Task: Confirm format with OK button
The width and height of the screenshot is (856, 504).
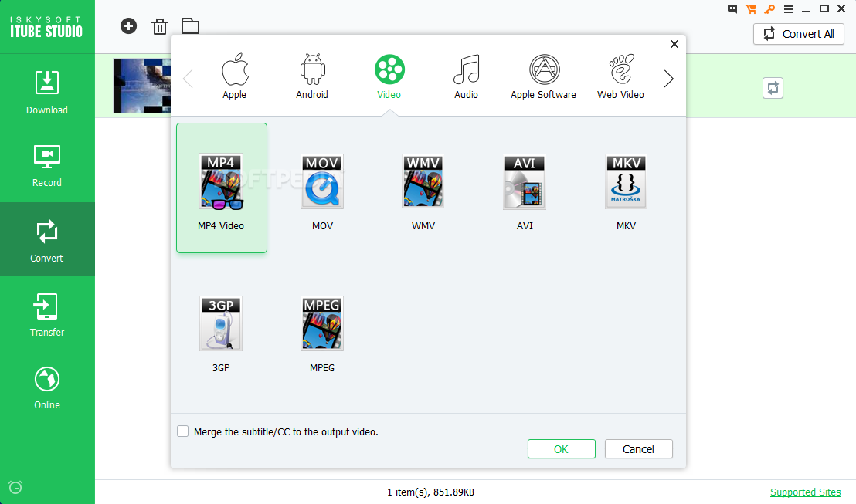Action: tap(561, 449)
